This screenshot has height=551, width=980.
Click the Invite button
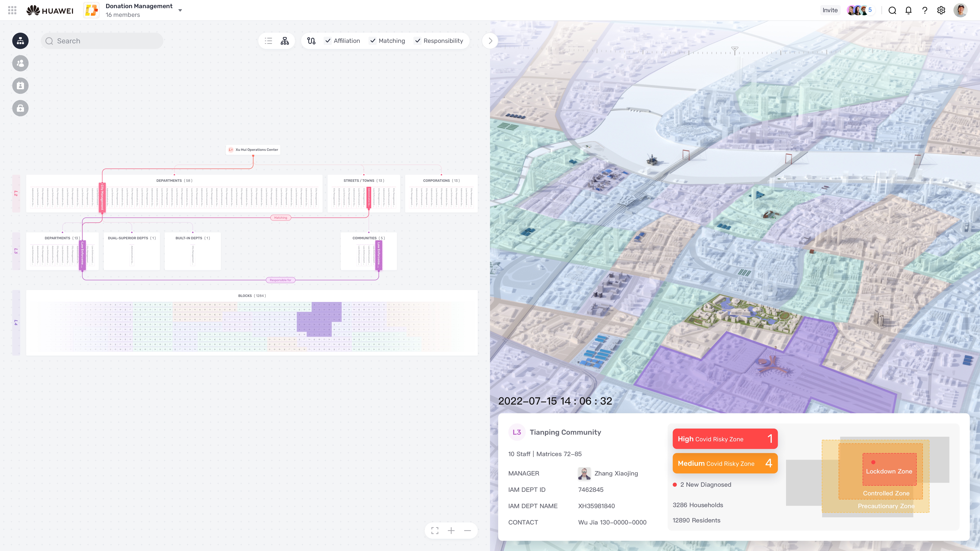pyautogui.click(x=830, y=10)
